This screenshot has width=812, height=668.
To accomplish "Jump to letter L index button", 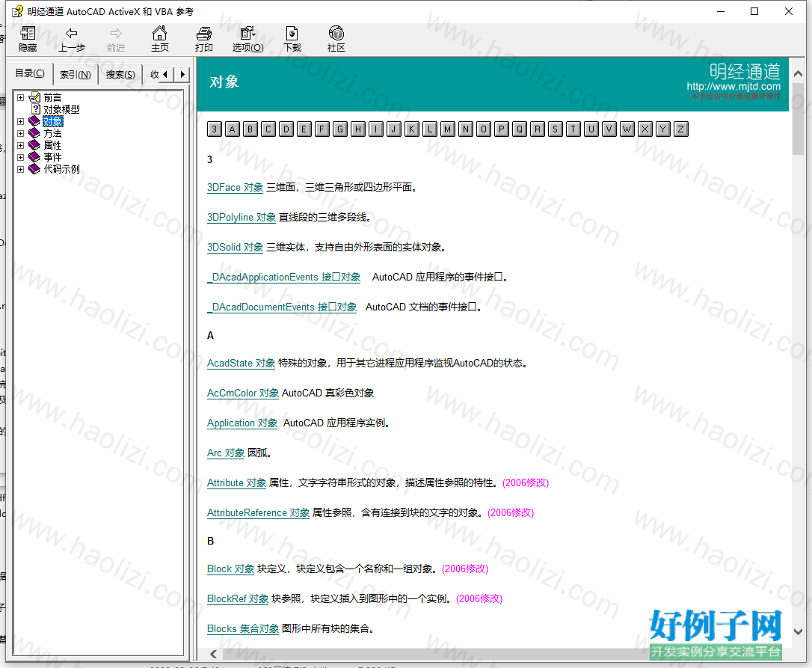I will pyautogui.click(x=430, y=129).
